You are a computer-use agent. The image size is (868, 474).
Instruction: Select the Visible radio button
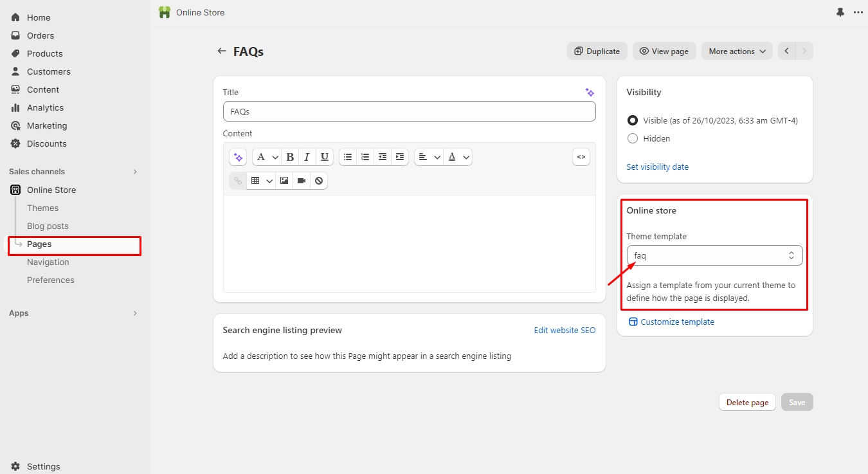[x=633, y=120]
